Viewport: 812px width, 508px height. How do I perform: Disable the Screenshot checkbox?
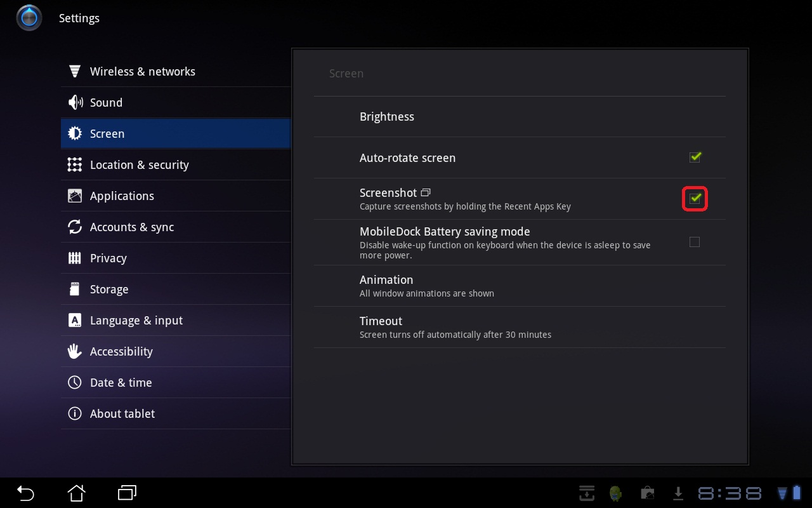[695, 199]
